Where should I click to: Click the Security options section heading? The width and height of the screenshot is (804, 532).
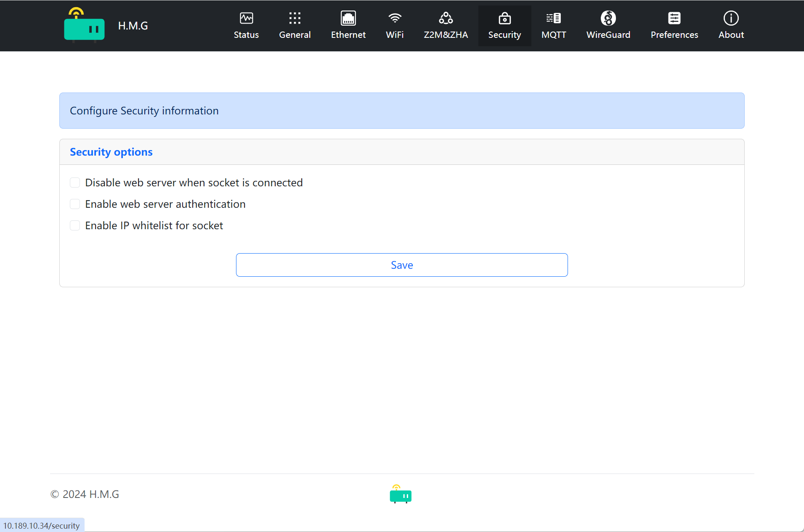111,152
